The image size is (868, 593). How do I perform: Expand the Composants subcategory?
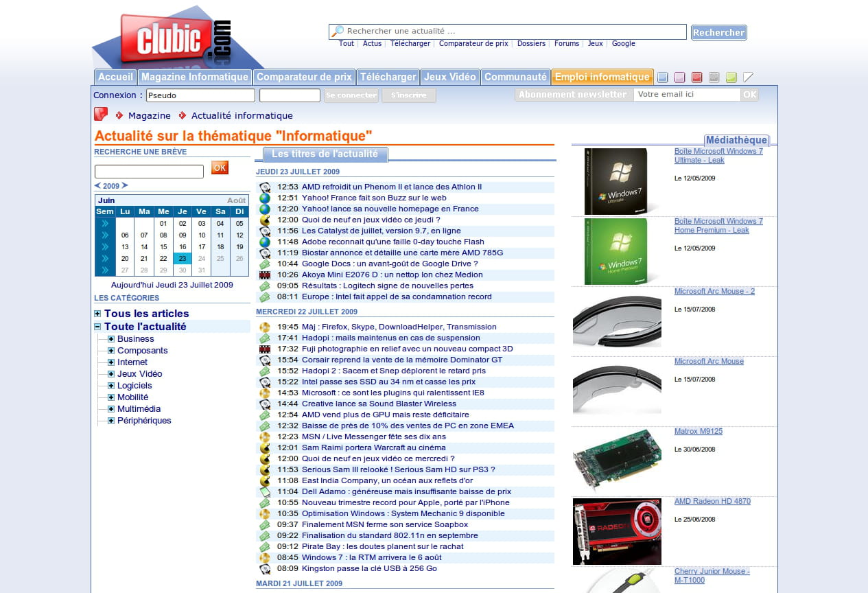pyautogui.click(x=111, y=351)
